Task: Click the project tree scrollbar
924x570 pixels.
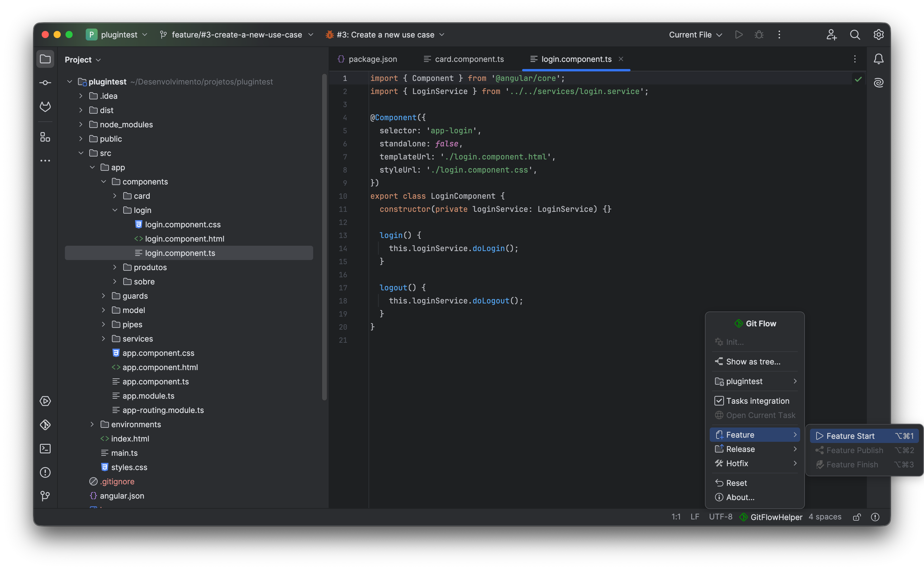Action: pos(324,237)
